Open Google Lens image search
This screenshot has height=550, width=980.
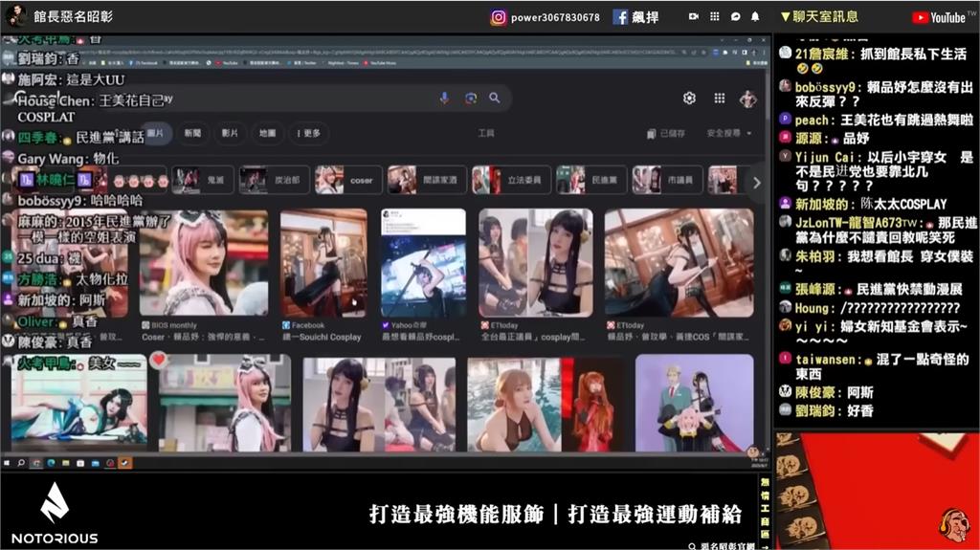coord(470,99)
